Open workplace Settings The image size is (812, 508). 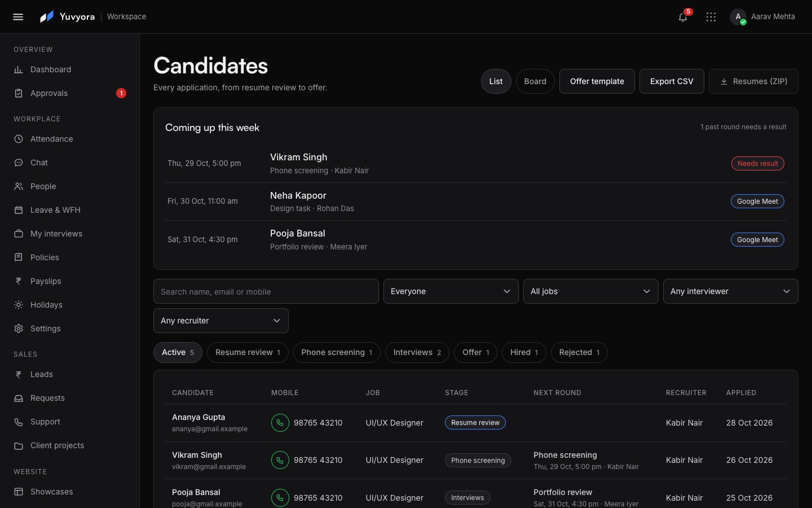[x=70, y=329]
